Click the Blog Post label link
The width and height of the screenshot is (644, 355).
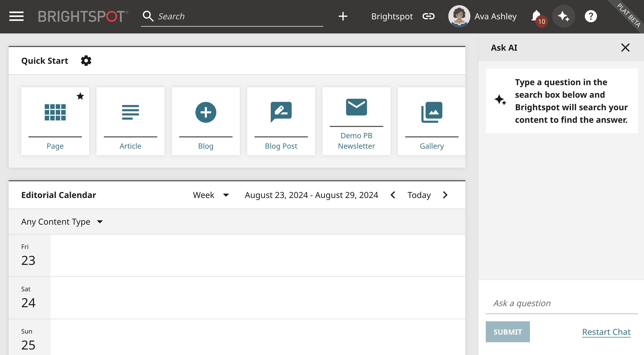pos(281,146)
